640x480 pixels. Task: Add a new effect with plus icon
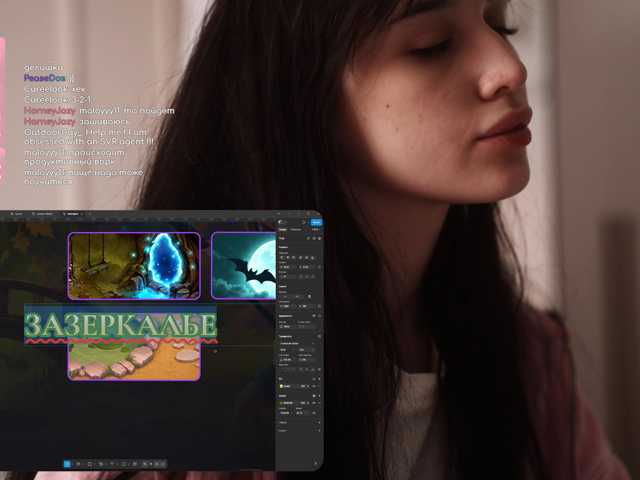319,422
